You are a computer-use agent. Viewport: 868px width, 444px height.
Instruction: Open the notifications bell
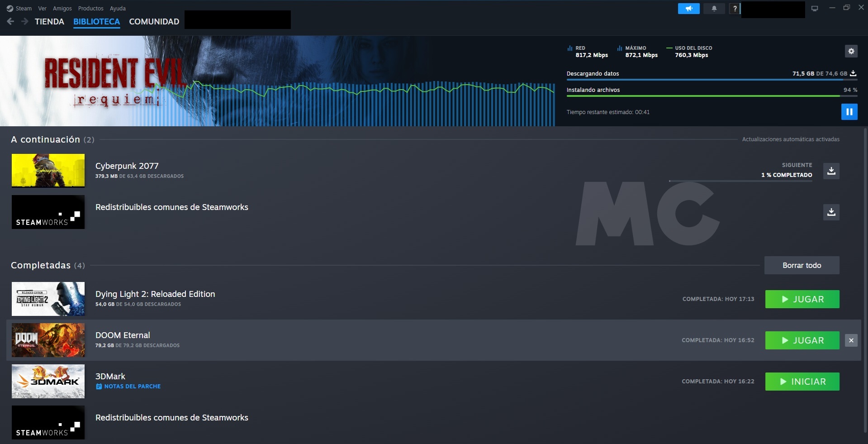coord(714,9)
